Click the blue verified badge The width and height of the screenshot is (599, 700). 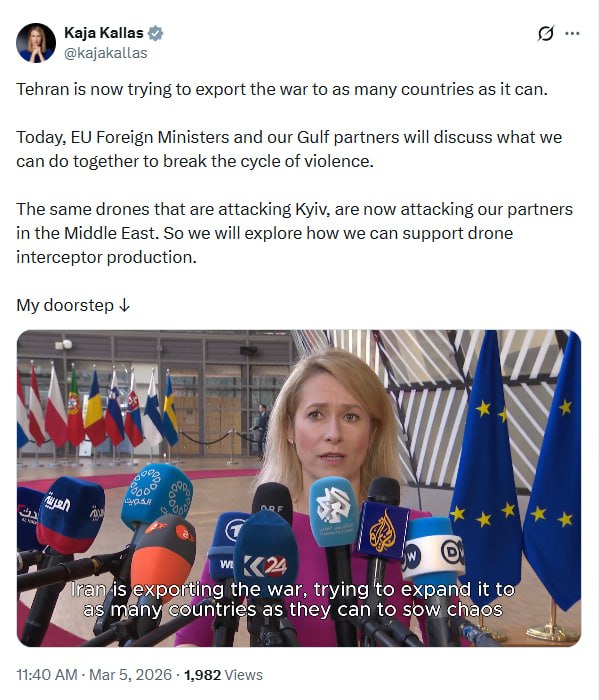pos(155,33)
